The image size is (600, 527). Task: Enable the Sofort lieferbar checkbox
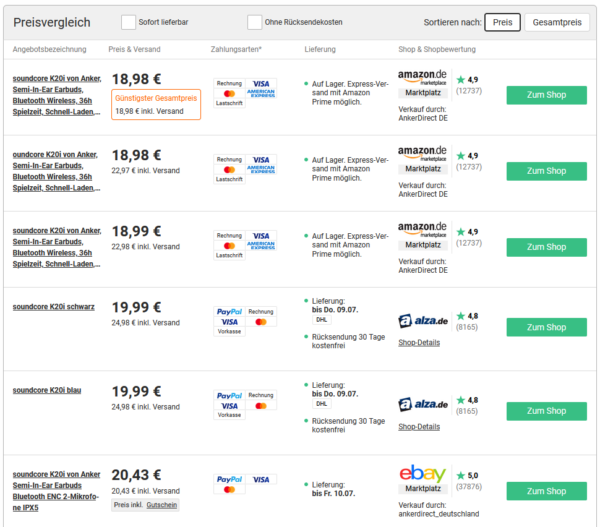pyautogui.click(x=128, y=22)
